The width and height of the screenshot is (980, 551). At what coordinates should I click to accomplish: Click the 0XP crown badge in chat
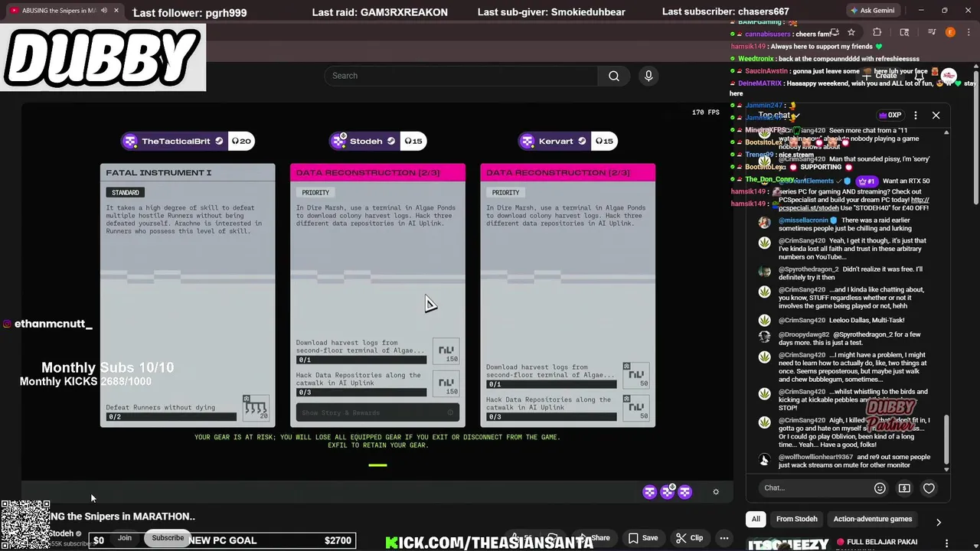(x=890, y=115)
